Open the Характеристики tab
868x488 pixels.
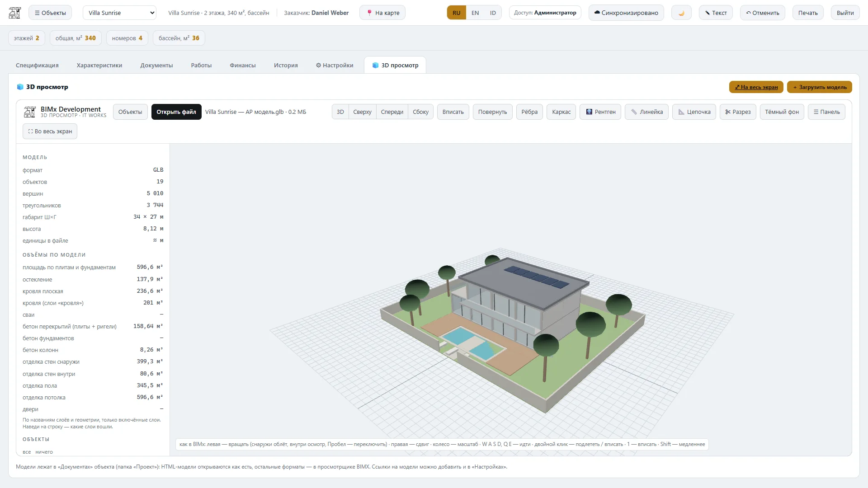click(x=99, y=65)
